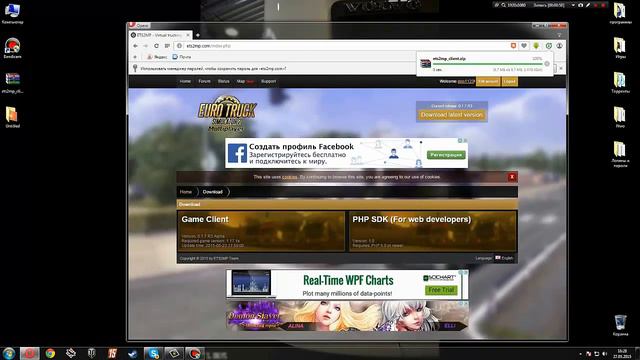The height and width of the screenshot is (360, 640).
Task: Close the ETS2MP browser tab
Action: [188, 35]
